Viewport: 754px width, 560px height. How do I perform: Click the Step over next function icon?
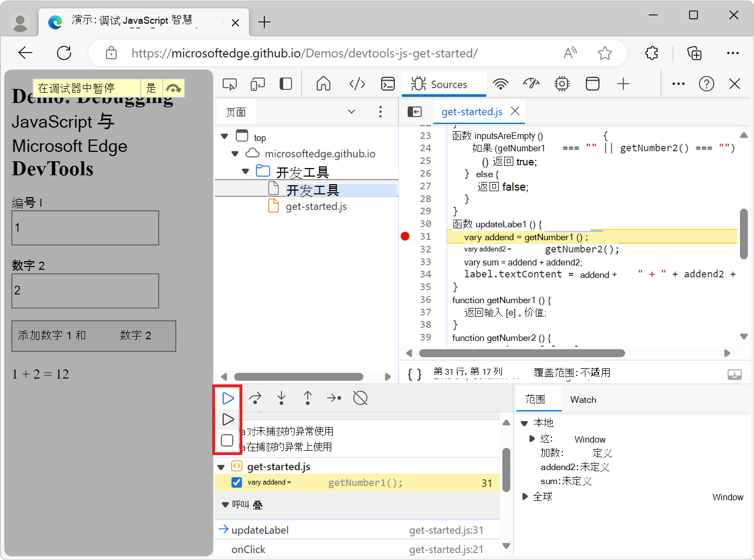255,398
